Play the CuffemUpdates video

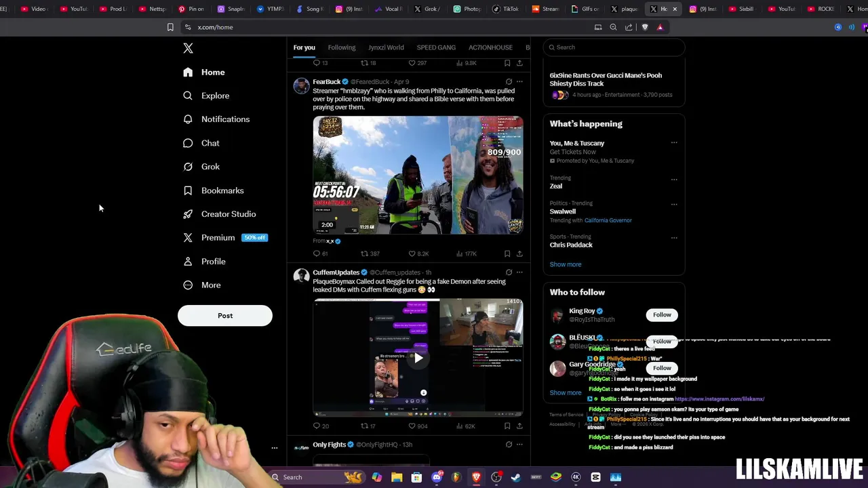point(418,358)
